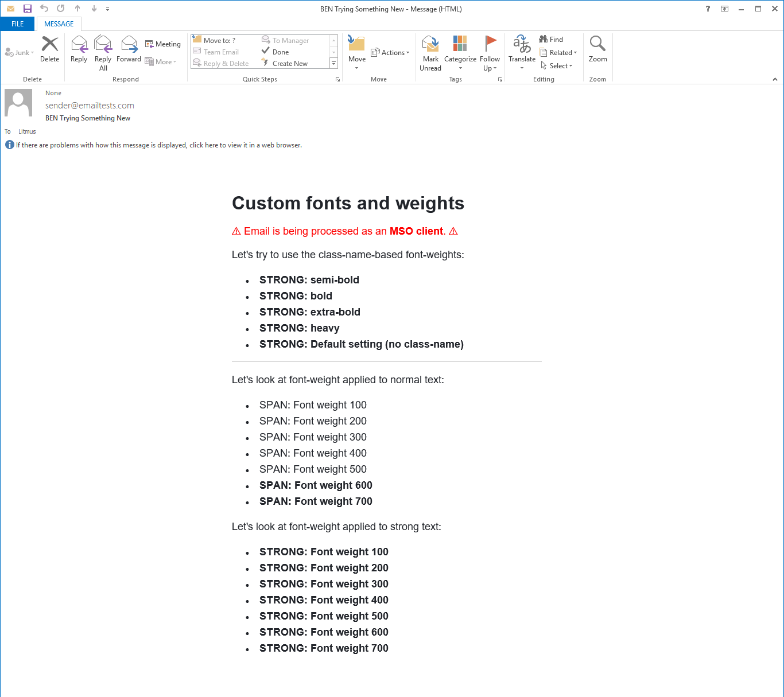Viewport: 784px width, 697px height.
Task: Open the FILE tab
Action: click(x=18, y=24)
